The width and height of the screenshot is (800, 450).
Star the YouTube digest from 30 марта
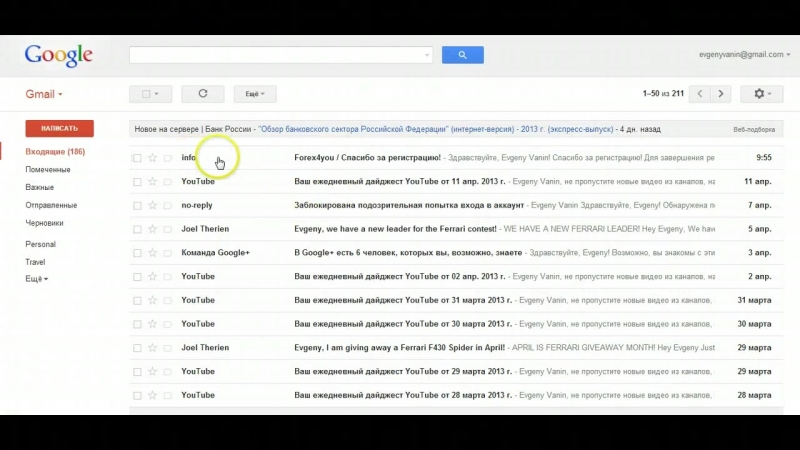(x=153, y=324)
